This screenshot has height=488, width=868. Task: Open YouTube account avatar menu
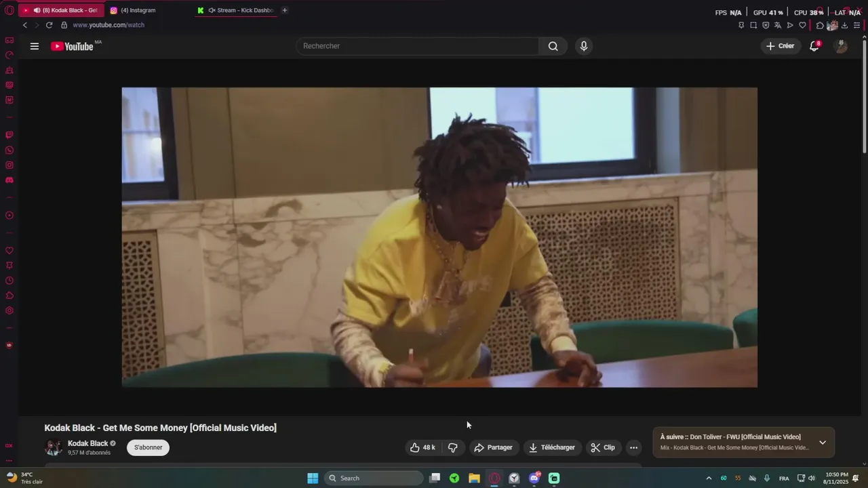click(841, 46)
